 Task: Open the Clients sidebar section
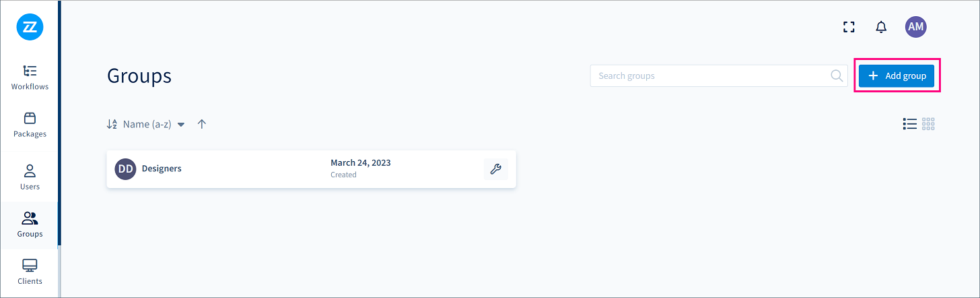[30, 272]
